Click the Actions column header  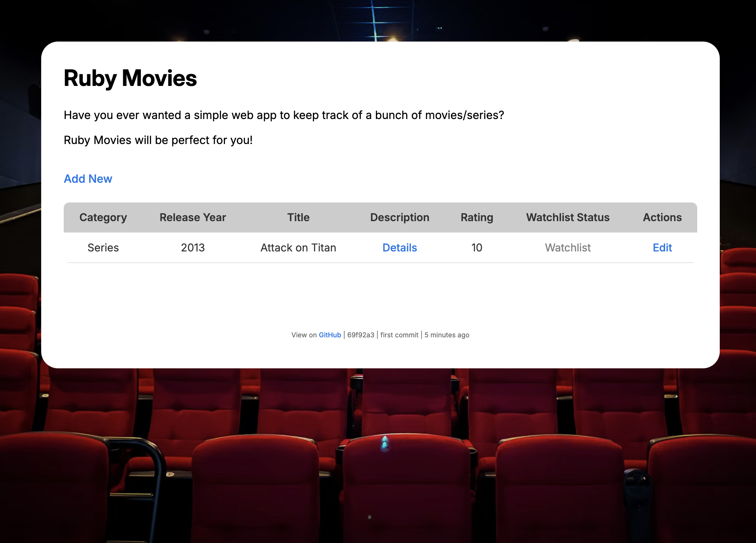click(662, 217)
